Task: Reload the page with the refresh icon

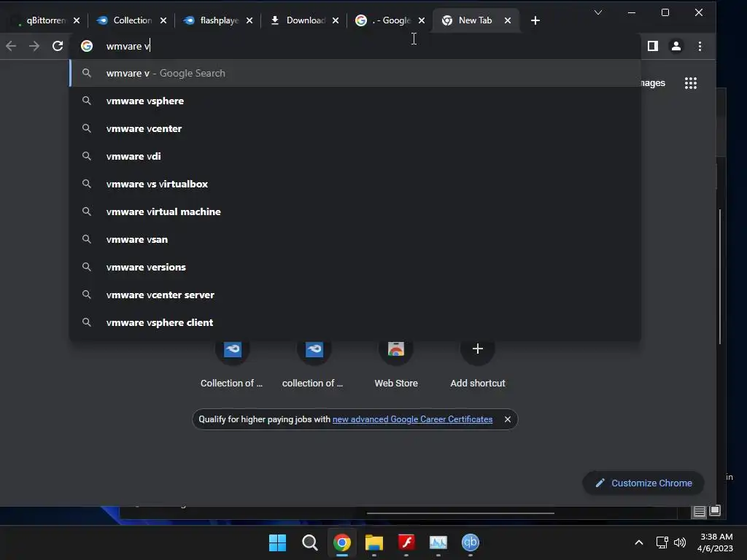Action: (58, 46)
